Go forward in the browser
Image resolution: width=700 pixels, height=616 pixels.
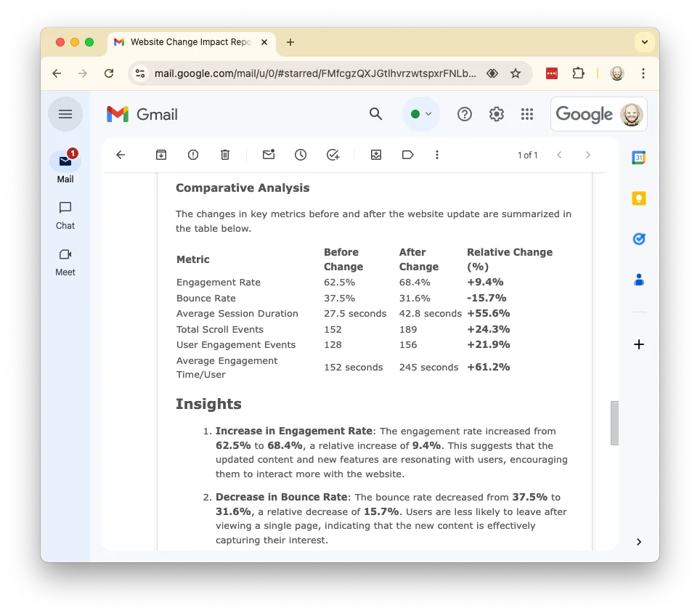[83, 73]
